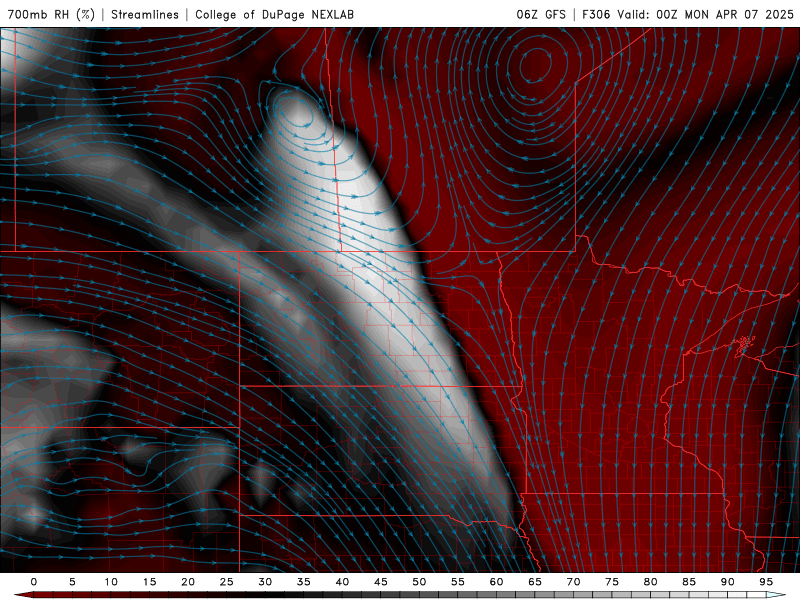Click the 'F306' forecast hour text
The width and height of the screenshot is (800, 600).
[596, 14]
